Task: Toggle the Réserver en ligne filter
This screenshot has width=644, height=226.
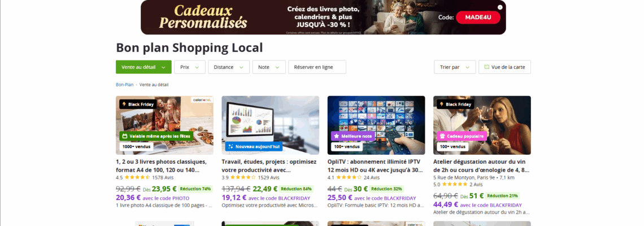Action: pyautogui.click(x=317, y=67)
